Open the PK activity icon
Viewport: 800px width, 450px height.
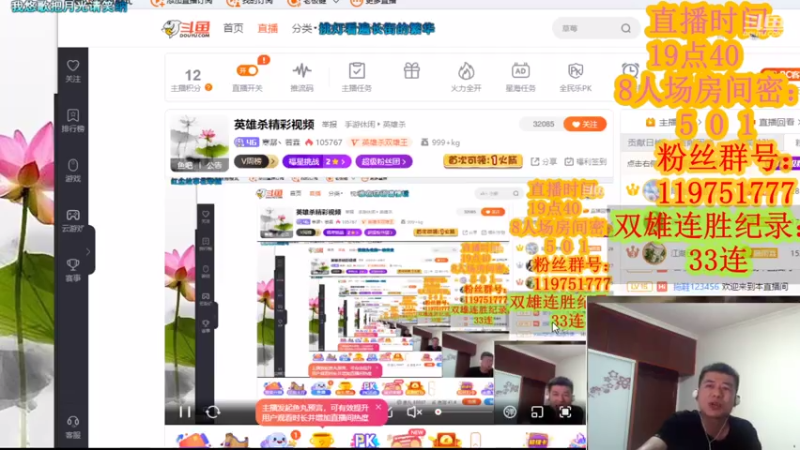point(364,440)
